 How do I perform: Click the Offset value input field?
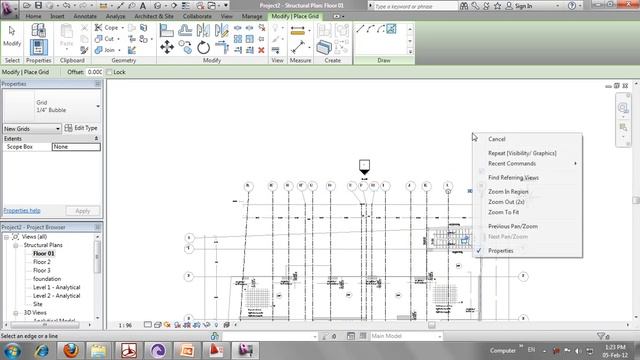point(95,72)
